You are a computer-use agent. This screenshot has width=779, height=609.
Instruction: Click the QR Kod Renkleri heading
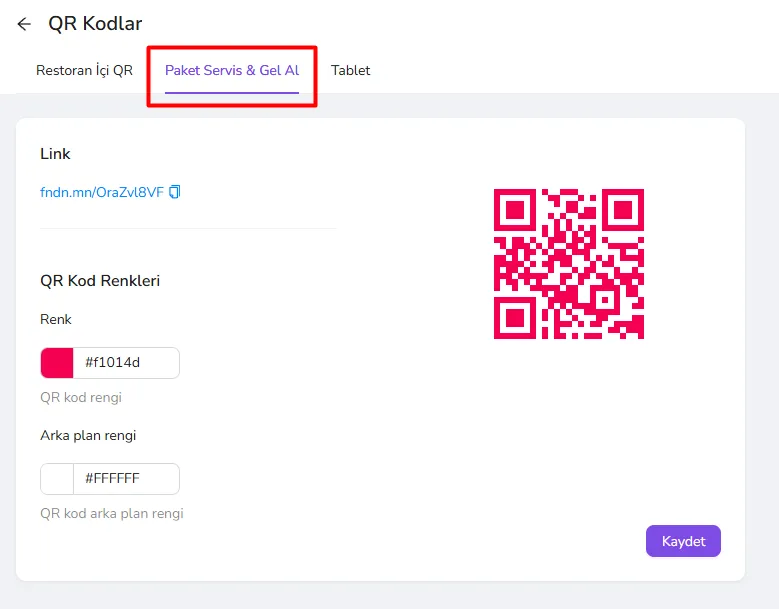pyautogui.click(x=100, y=281)
